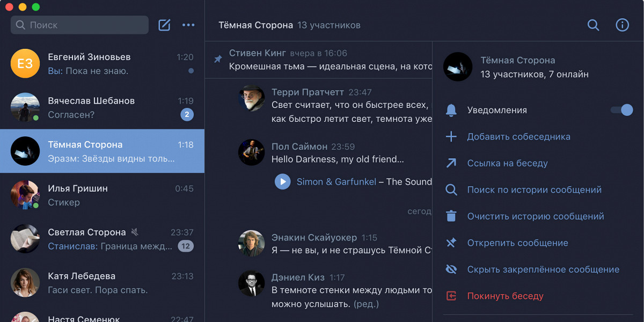Open Ссылка на беседу option

coord(507,163)
